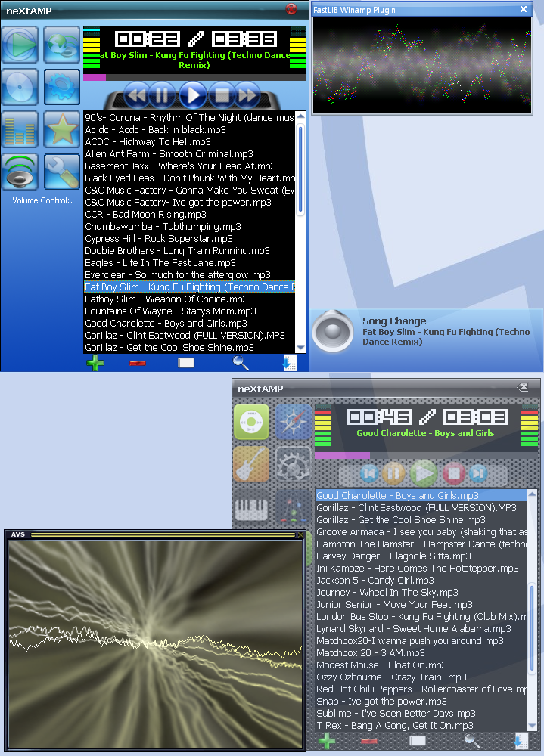Image resolution: width=544 pixels, height=756 pixels.
Task: Pause playback in blue neXtAMP player
Action: click(162, 95)
